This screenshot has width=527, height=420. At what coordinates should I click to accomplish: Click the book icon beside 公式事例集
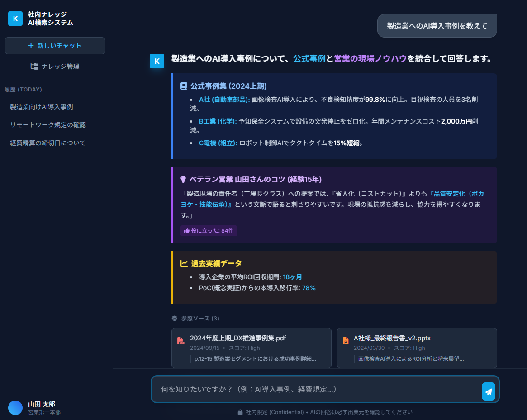(x=184, y=86)
